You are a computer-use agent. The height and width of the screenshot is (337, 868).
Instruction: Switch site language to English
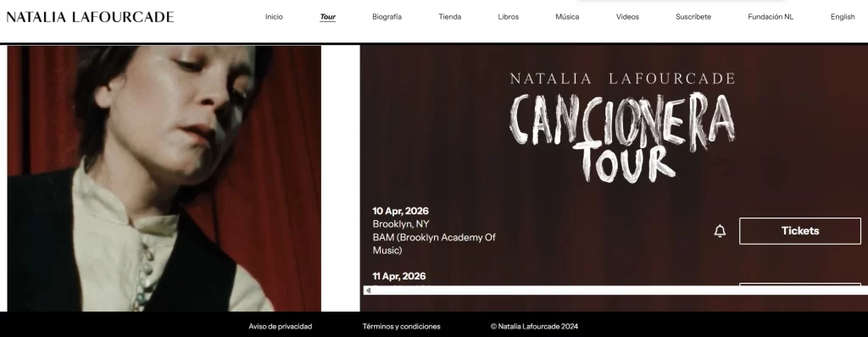(x=843, y=17)
